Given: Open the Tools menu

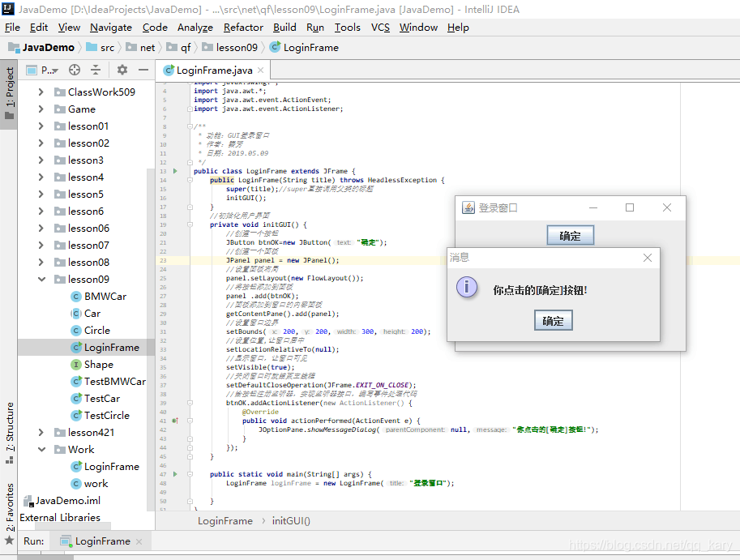Looking at the screenshot, I should (348, 28).
